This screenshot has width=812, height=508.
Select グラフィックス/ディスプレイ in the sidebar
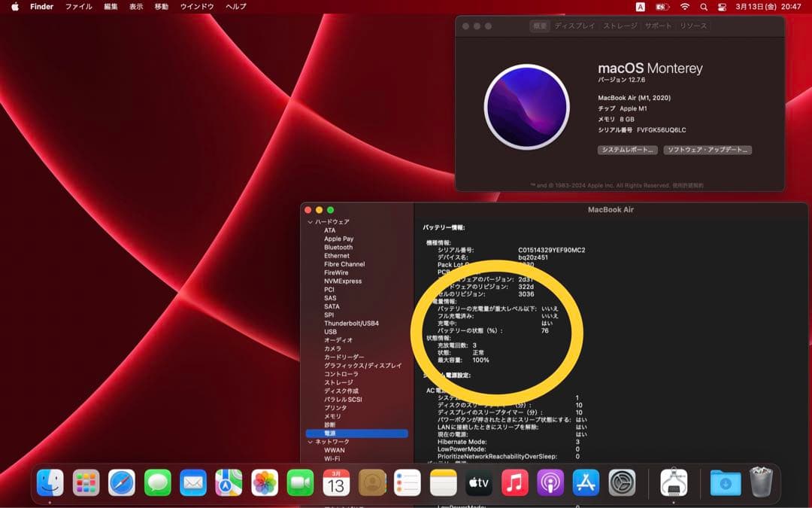(x=363, y=366)
